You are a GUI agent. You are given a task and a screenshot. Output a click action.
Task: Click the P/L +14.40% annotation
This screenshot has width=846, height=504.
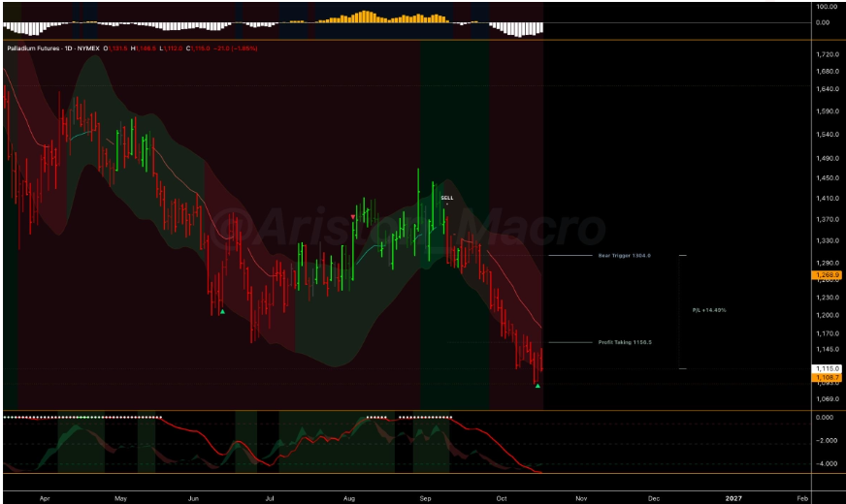(709, 310)
